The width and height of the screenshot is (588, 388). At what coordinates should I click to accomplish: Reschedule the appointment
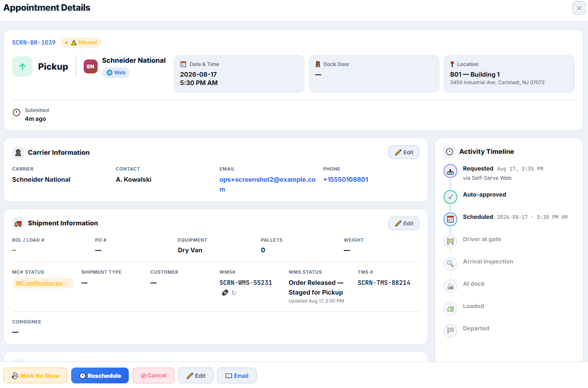coord(100,375)
